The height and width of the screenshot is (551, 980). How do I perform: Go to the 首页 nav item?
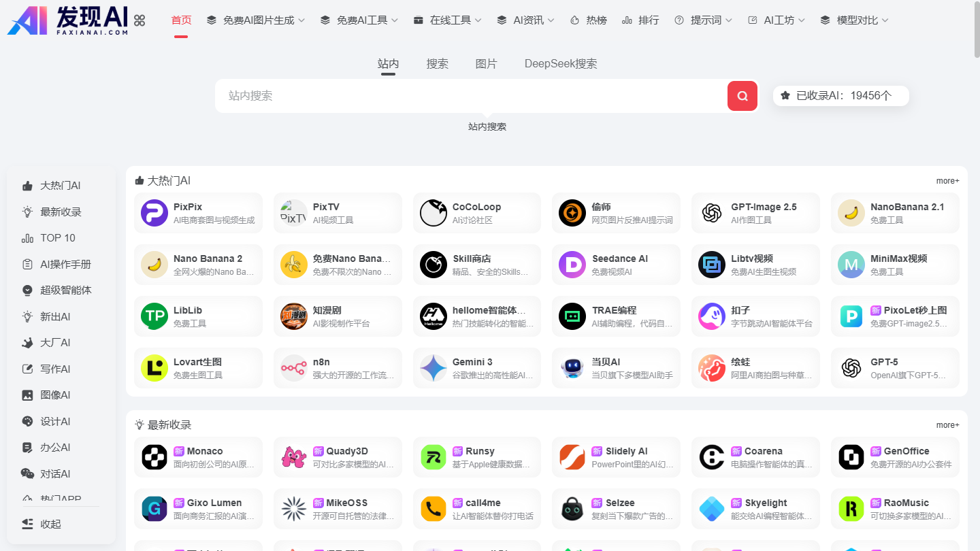click(181, 20)
